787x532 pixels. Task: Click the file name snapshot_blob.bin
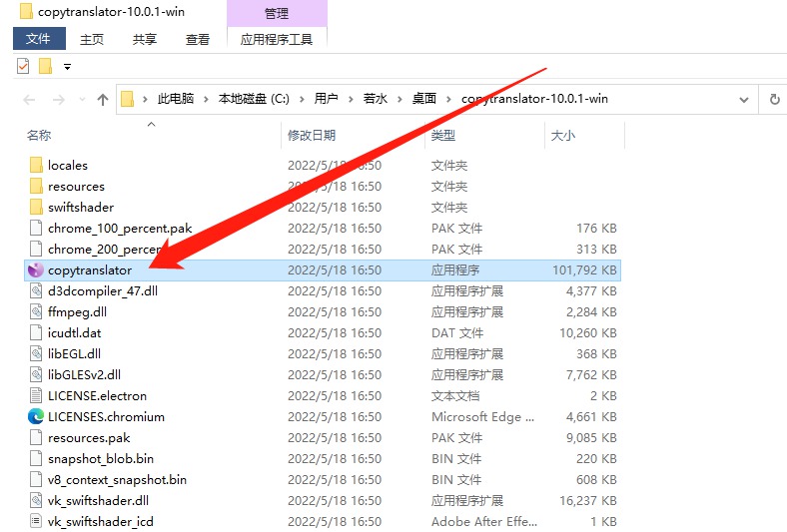pyautogui.click(x=101, y=459)
